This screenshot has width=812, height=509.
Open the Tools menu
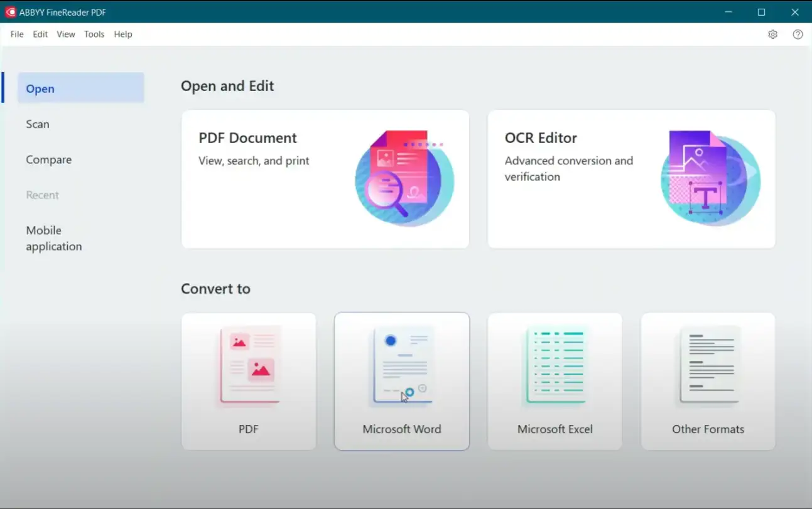[94, 35]
